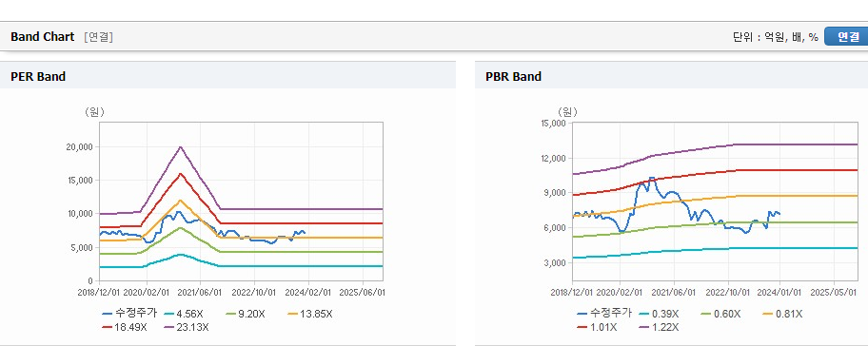This screenshot has width=868, height=346.
Task: Click the (원) unit label above PBR chart
Action: [567, 112]
